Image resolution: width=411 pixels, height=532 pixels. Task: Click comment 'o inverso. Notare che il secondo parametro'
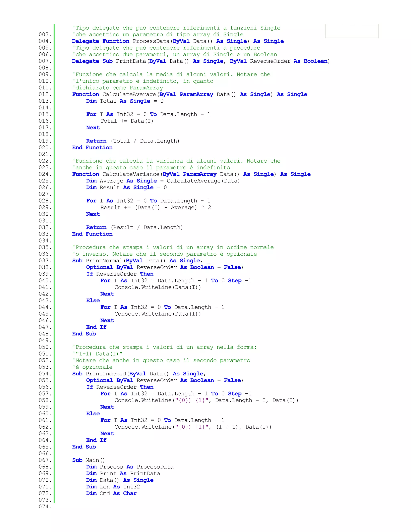tap(165, 254)
